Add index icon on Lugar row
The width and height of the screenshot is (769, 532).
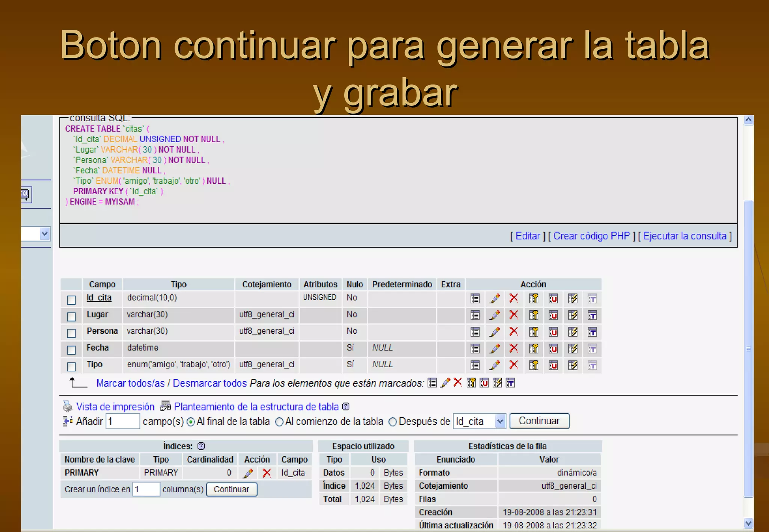point(573,315)
